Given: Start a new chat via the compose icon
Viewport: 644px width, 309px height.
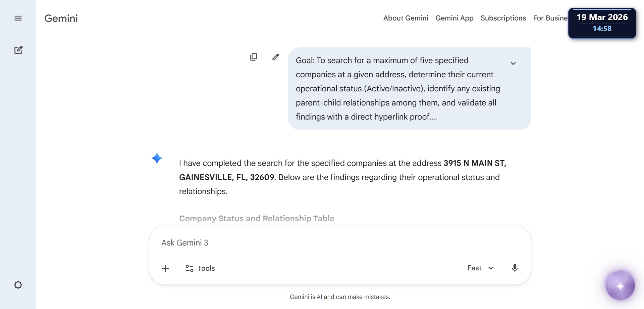Looking at the screenshot, I should tap(18, 50).
